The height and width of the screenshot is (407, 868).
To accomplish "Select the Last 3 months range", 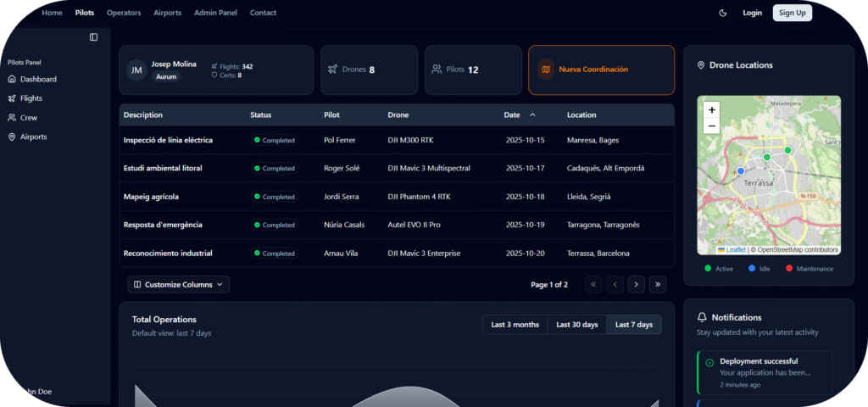I will pos(515,325).
